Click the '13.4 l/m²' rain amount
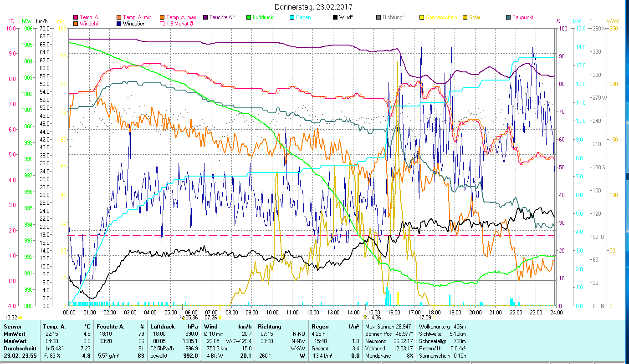This screenshot has height=364, width=629. pos(322,356)
